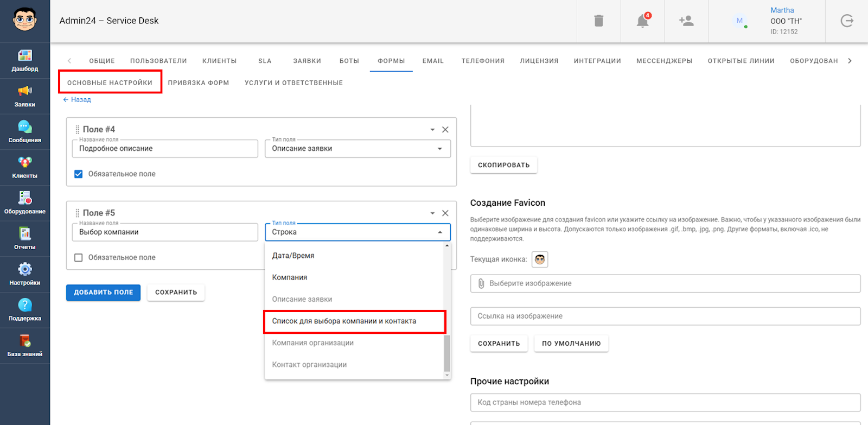Viewport: 868px width, 425px height.
Task: Open the Dashboard (Дашборд) sidebar icon
Action: pyautogui.click(x=24, y=60)
